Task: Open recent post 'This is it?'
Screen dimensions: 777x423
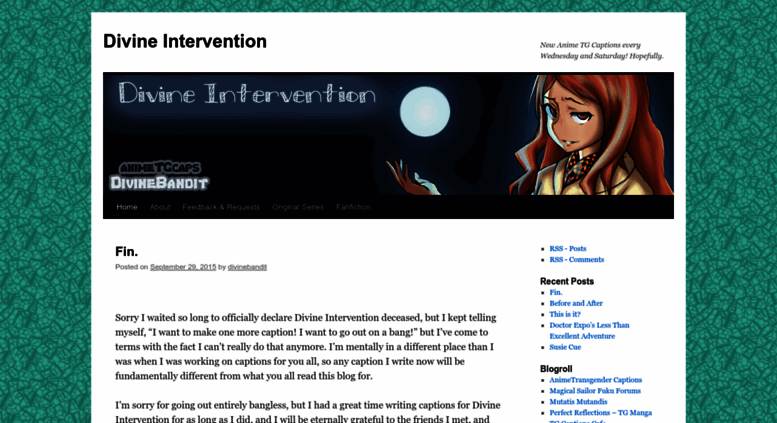Action: [x=565, y=314]
